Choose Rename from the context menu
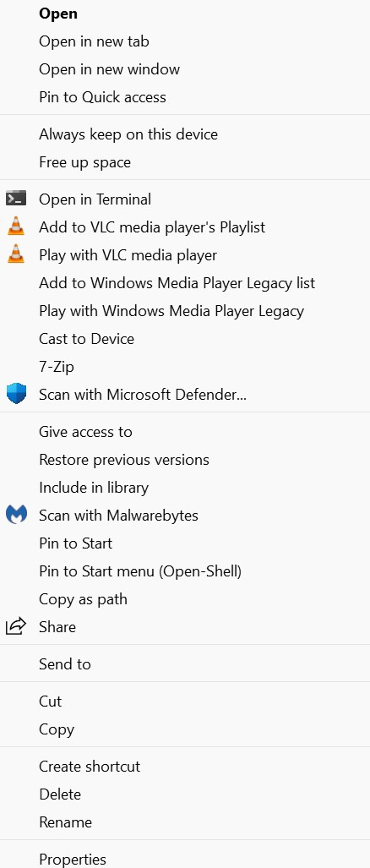 point(185,822)
